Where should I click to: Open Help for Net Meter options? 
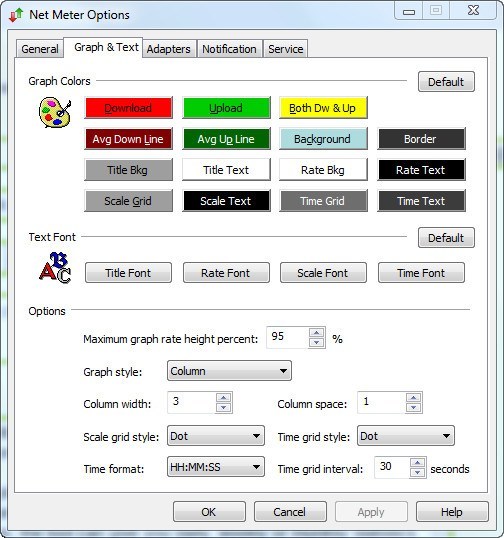452,512
